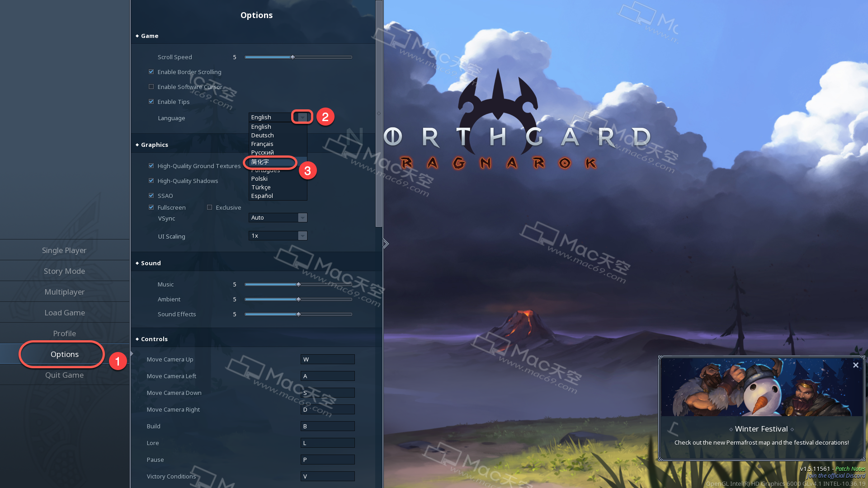Screen dimensions: 868x488
Task: Select 简化字 from language dropdown
Action: tap(271, 161)
